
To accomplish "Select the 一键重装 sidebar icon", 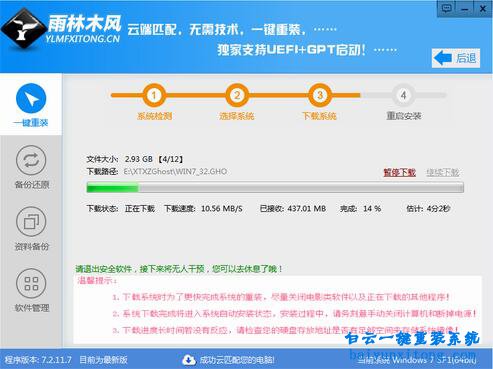I will 31,98.
